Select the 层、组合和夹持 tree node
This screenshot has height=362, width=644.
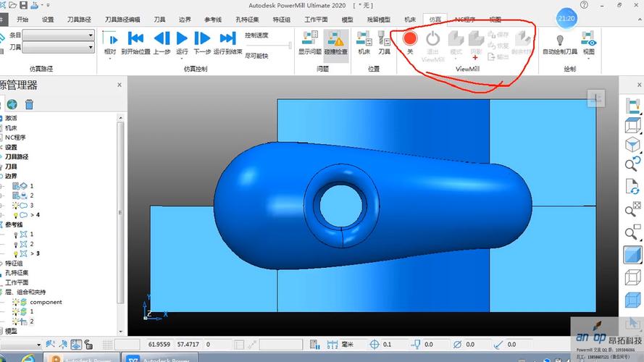coord(25,292)
